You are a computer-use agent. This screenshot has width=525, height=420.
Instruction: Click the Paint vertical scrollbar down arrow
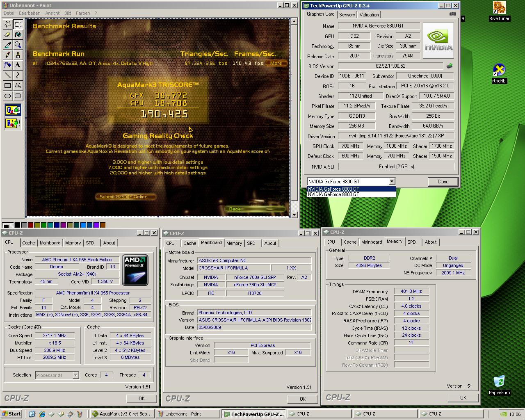(x=294, y=215)
